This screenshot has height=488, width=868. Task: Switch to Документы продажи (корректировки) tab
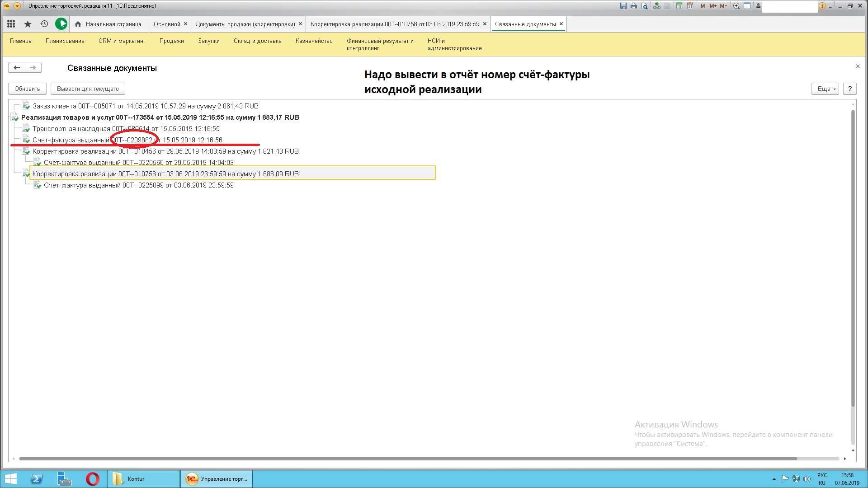[245, 24]
